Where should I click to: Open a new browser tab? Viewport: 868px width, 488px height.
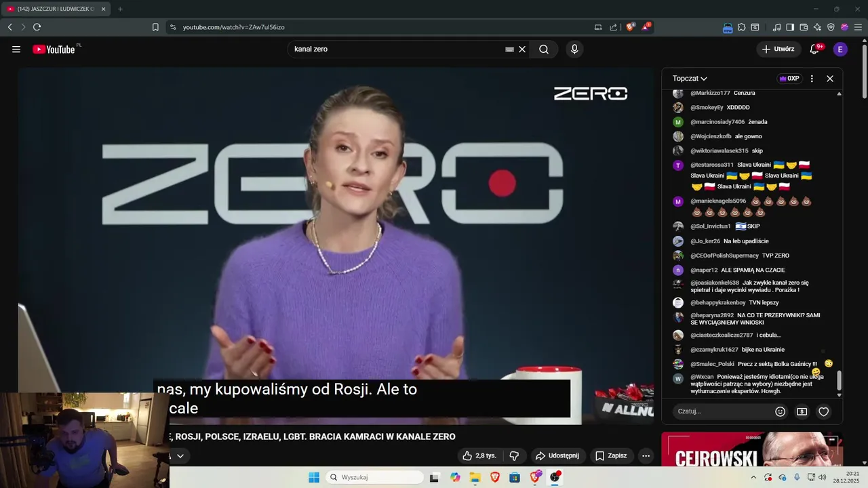120,9
